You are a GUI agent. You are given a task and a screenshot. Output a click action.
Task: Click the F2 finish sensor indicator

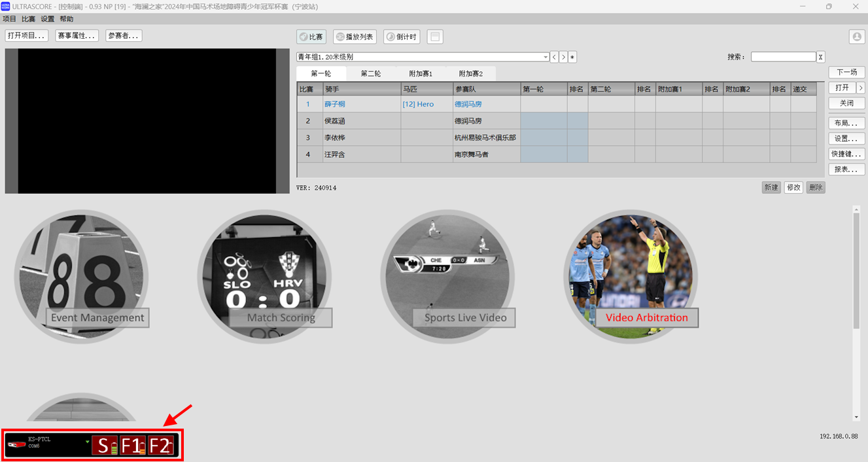tap(161, 446)
